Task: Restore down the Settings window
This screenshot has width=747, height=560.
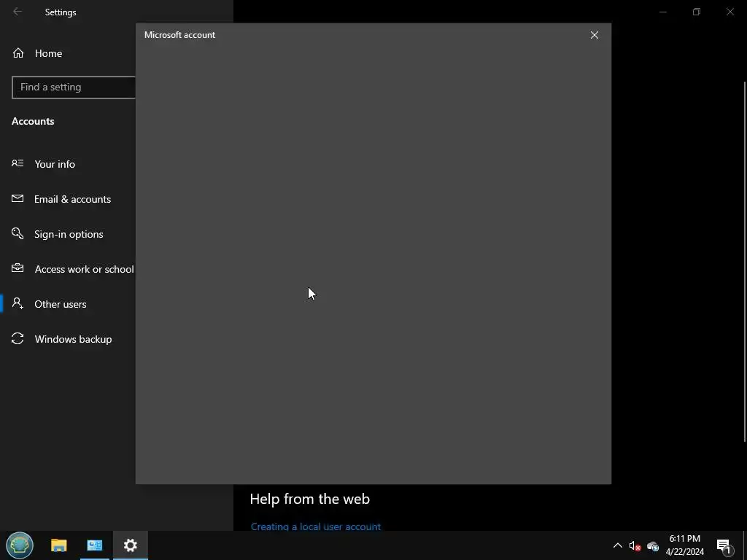Action: point(697,12)
